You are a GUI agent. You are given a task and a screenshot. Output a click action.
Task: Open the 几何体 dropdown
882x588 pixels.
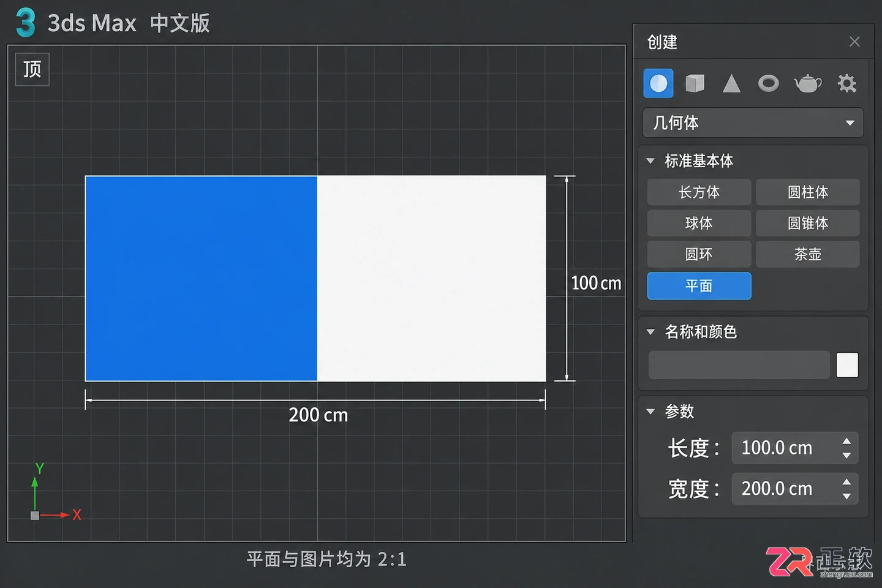pos(753,123)
